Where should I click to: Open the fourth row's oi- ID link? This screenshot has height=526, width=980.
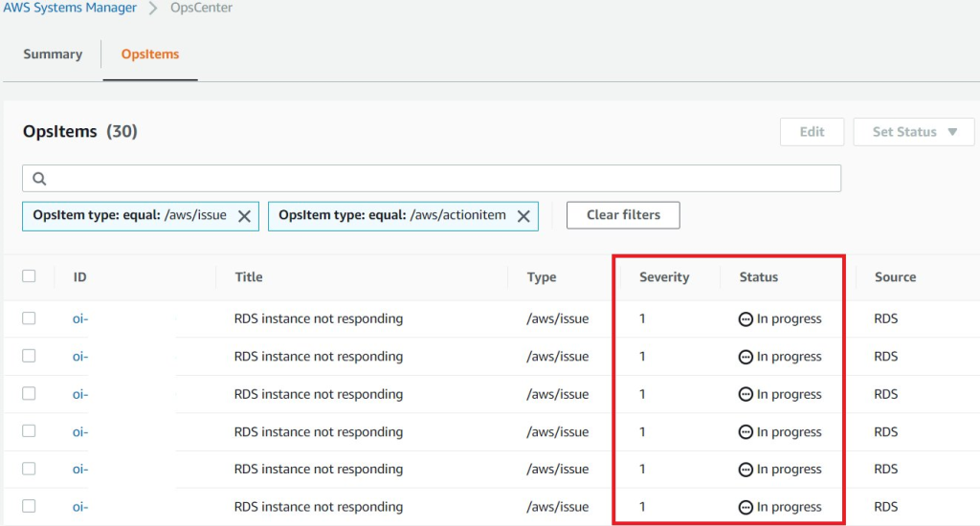80,431
